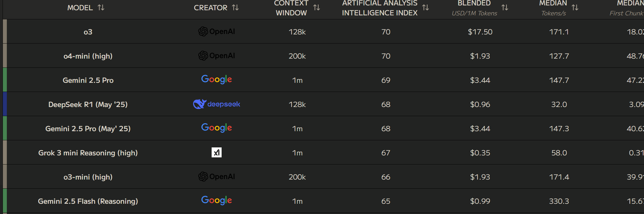This screenshot has height=214, width=644.
Task: Click the DeepSeek whale logo
Action: pyautogui.click(x=200, y=104)
